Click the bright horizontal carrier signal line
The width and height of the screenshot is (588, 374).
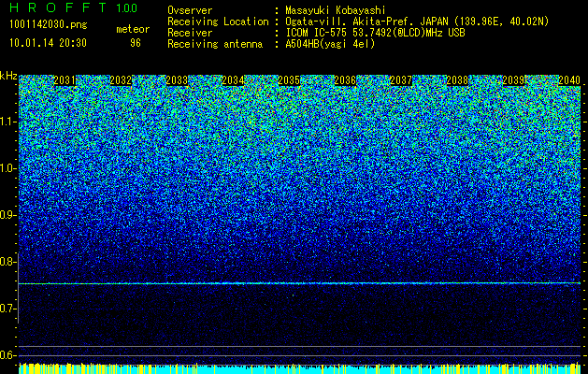click(x=299, y=283)
